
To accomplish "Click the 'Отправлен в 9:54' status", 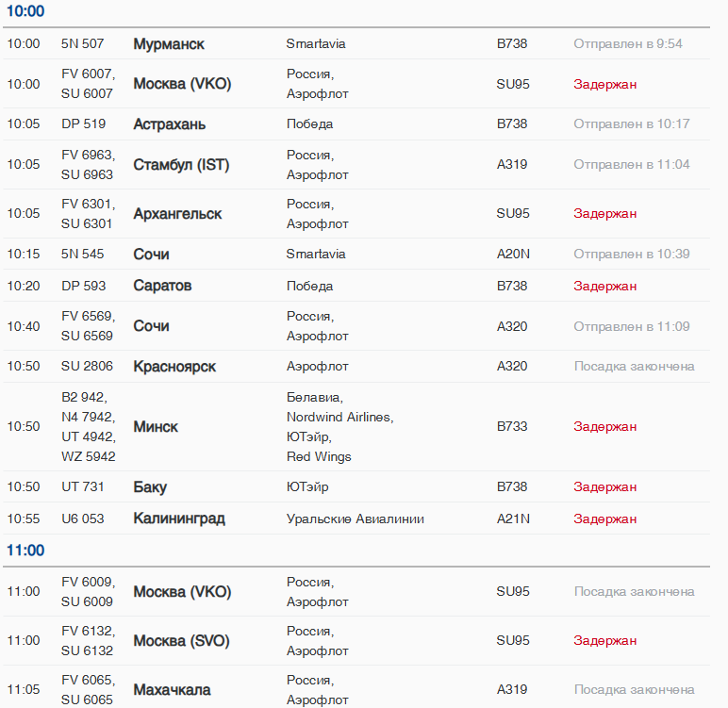I will click(628, 44).
